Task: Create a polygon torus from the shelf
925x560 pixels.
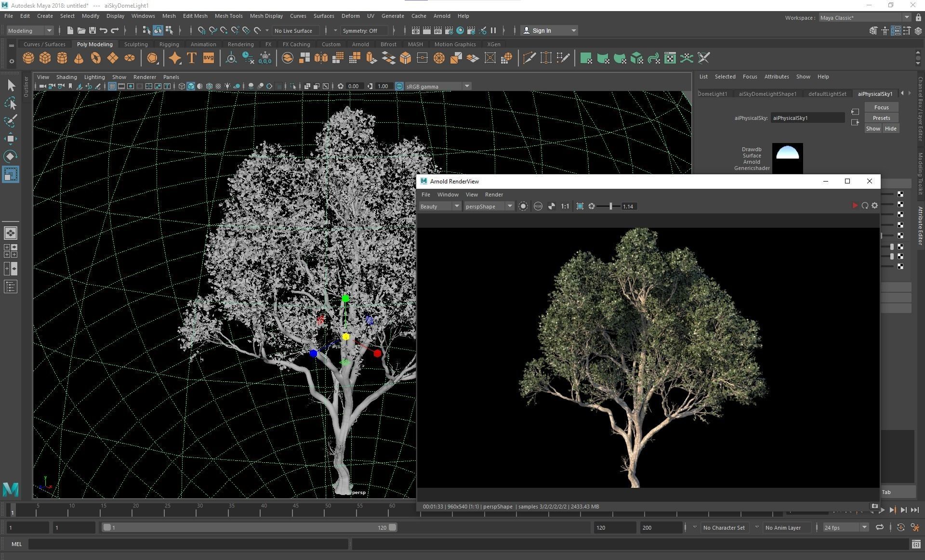Action: click(x=96, y=58)
